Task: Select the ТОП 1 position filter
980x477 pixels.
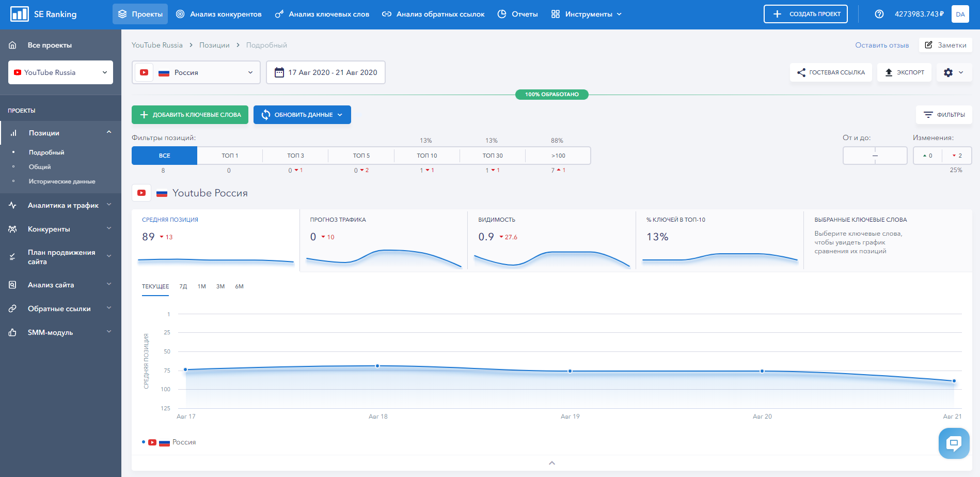Action: (x=230, y=156)
